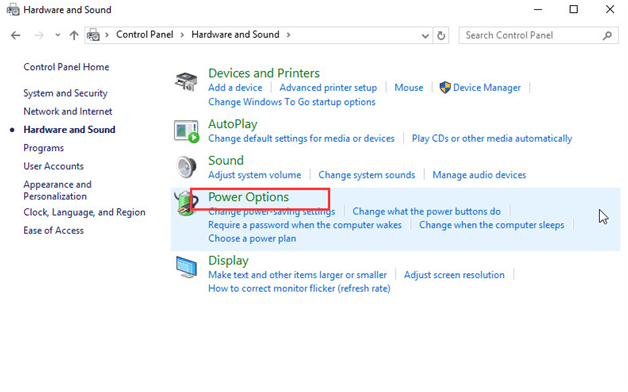Navigate up one level with up arrow
The height and width of the screenshot is (392, 628).
pyautogui.click(x=74, y=35)
